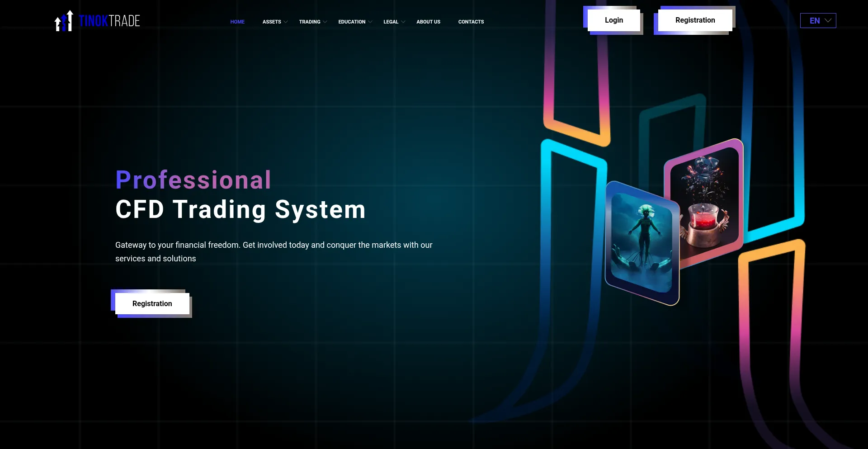This screenshot has height=449, width=868.
Task: Expand the chevron next to EDUCATION
Action: [370, 22]
